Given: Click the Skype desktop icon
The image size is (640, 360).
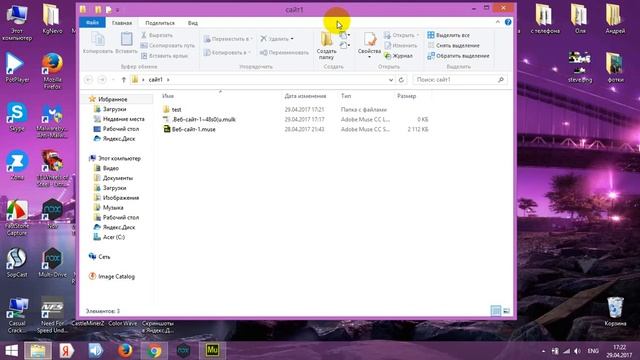Looking at the screenshot, I should click(x=17, y=117).
